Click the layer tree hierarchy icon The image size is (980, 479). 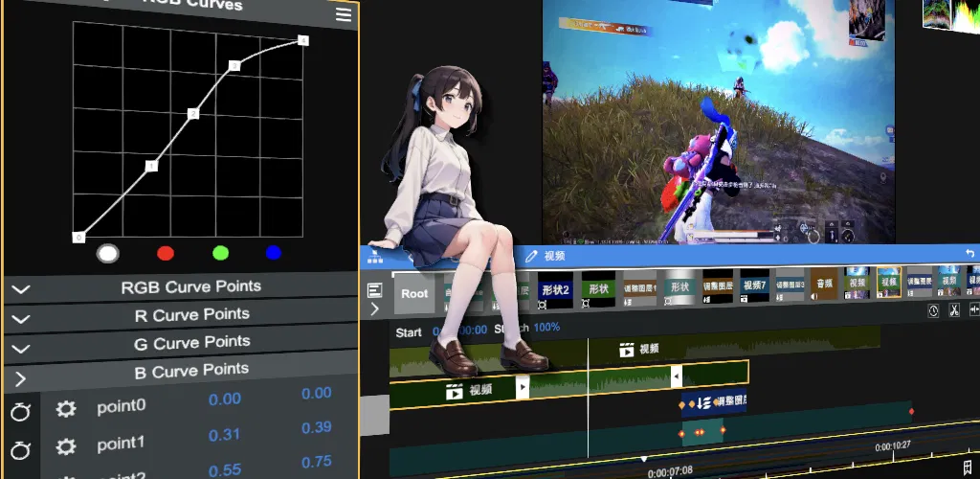pyautogui.click(x=375, y=257)
